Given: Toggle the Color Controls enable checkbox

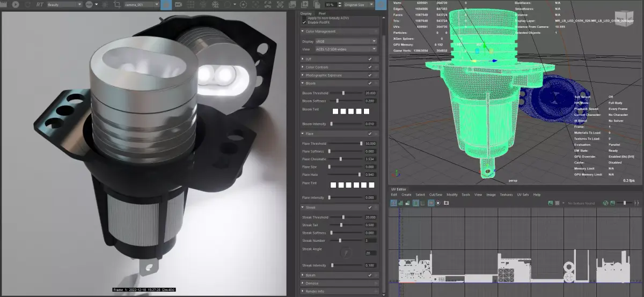Looking at the screenshot, I should point(370,67).
